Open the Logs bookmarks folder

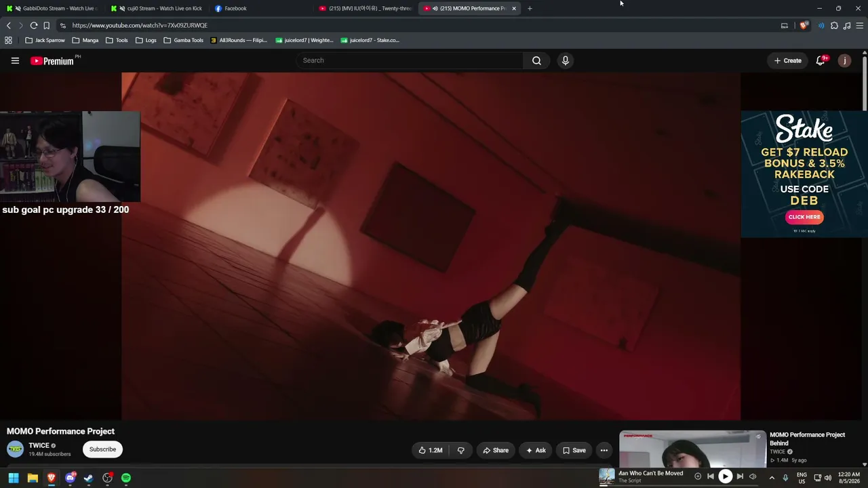[146, 40]
